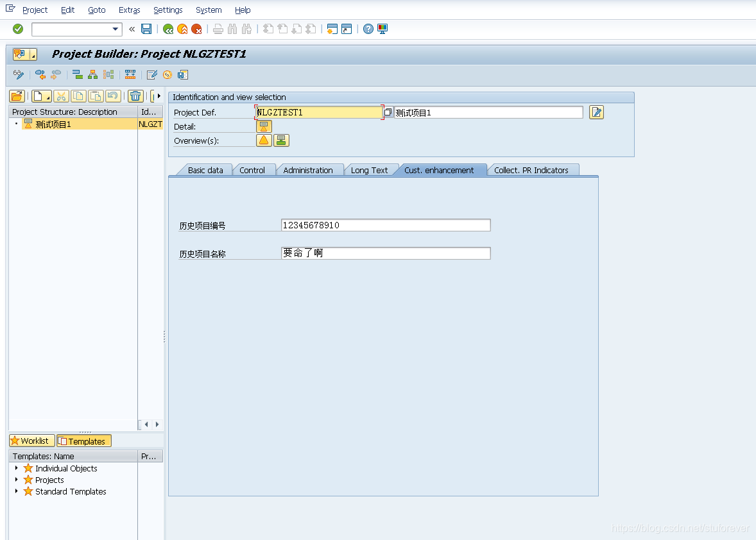Expand the Individual Objects template node

click(x=16, y=468)
